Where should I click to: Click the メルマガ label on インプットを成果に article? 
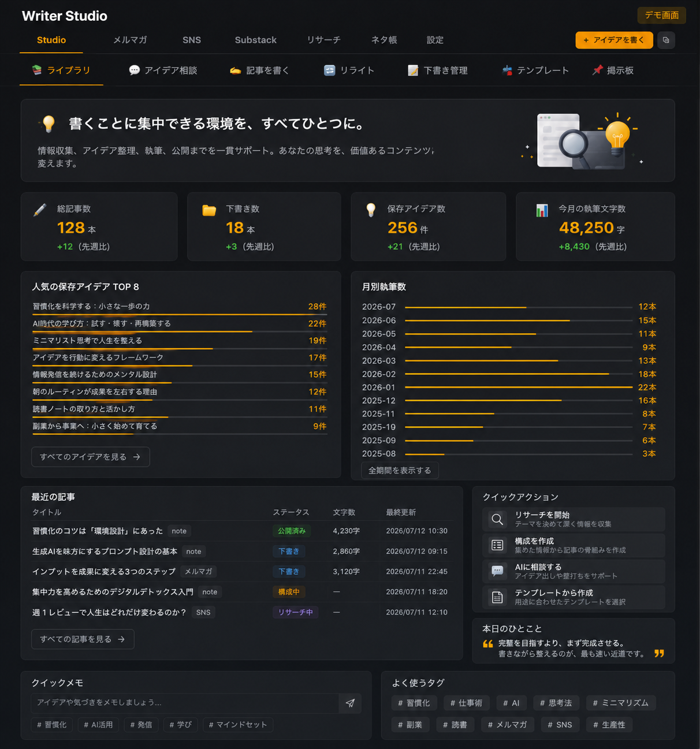[x=198, y=572]
